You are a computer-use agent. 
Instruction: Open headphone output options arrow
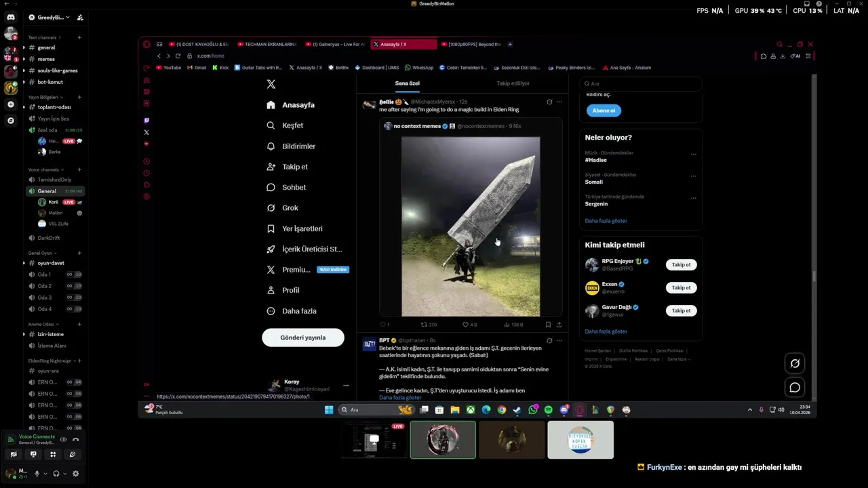click(x=65, y=474)
